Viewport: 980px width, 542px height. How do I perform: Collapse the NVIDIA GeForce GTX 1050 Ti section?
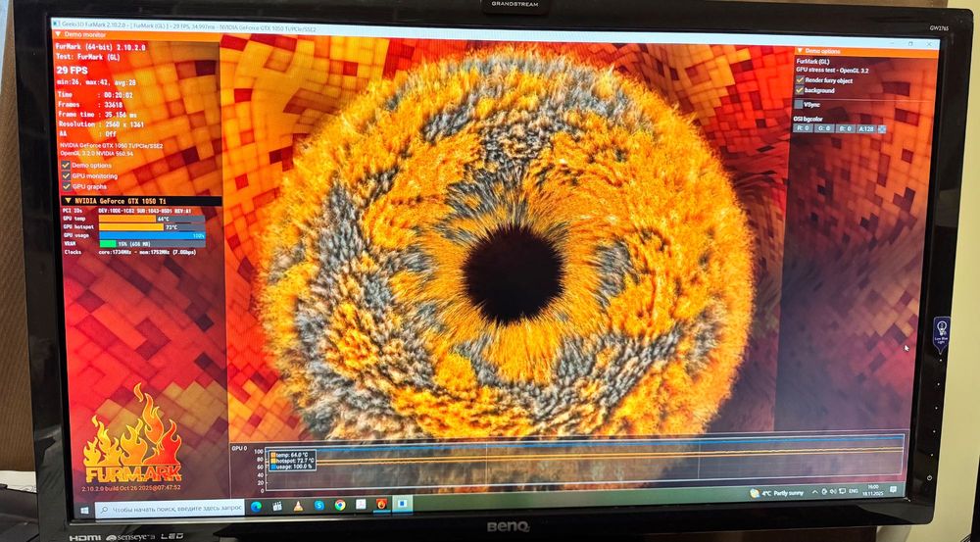tap(69, 201)
